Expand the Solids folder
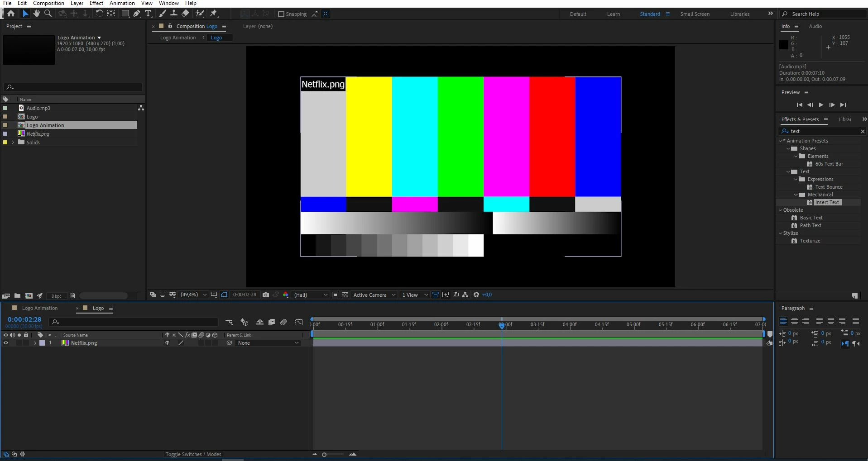The height and width of the screenshot is (461, 868). pyautogui.click(x=13, y=143)
